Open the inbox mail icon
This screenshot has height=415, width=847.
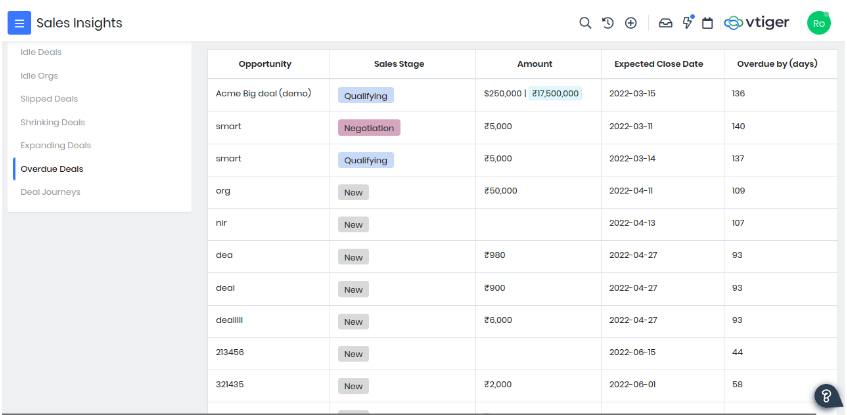pyautogui.click(x=666, y=23)
